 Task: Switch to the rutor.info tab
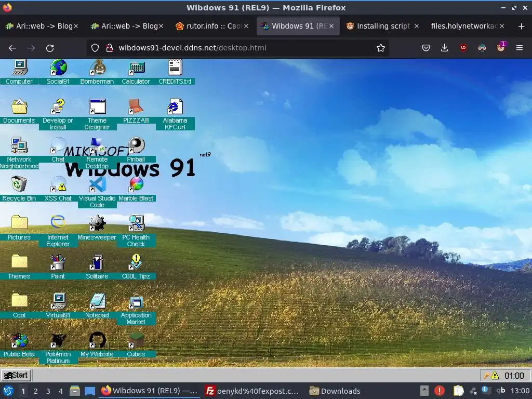tap(212, 26)
